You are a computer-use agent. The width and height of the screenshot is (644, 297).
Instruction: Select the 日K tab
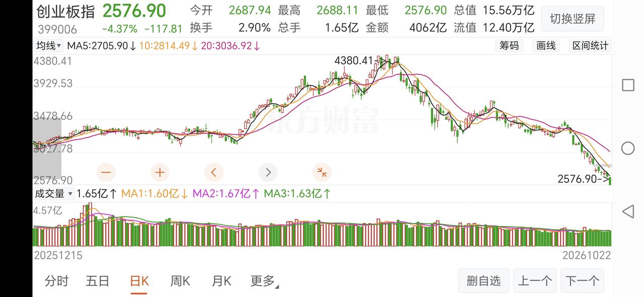(139, 281)
